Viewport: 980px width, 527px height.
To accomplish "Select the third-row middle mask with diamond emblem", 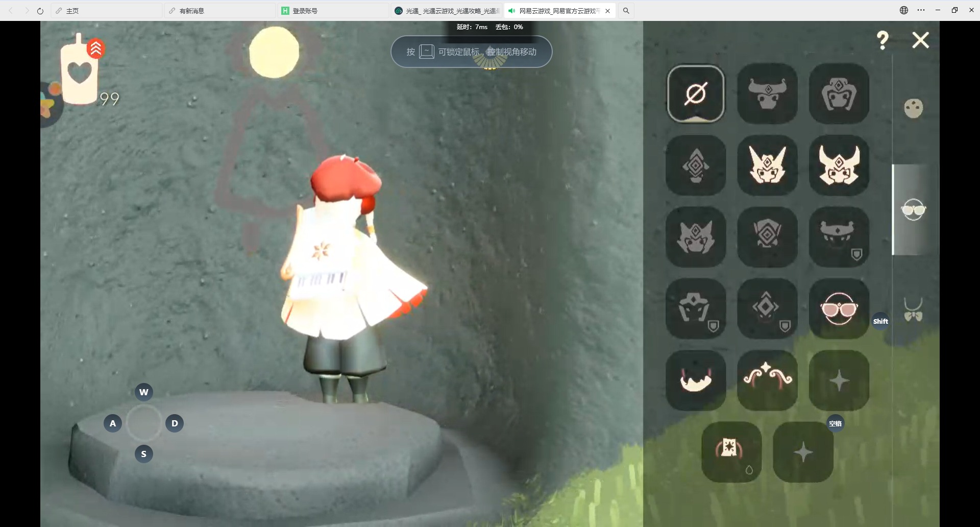I will pyautogui.click(x=768, y=237).
